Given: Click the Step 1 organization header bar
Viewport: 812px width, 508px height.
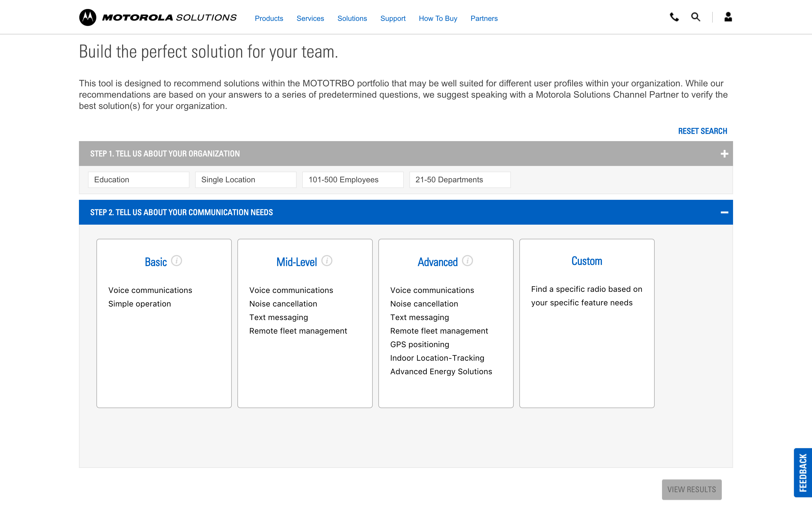Looking at the screenshot, I should click(x=406, y=154).
